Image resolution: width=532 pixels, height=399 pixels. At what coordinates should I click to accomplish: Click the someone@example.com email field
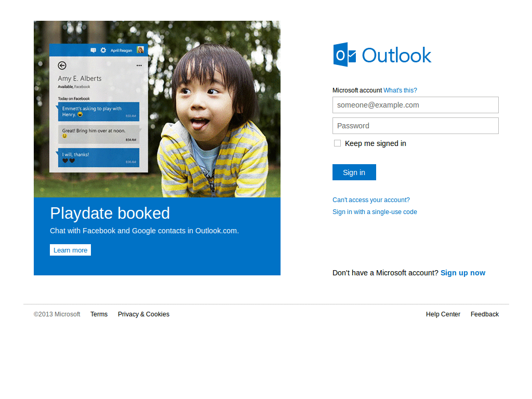(415, 105)
